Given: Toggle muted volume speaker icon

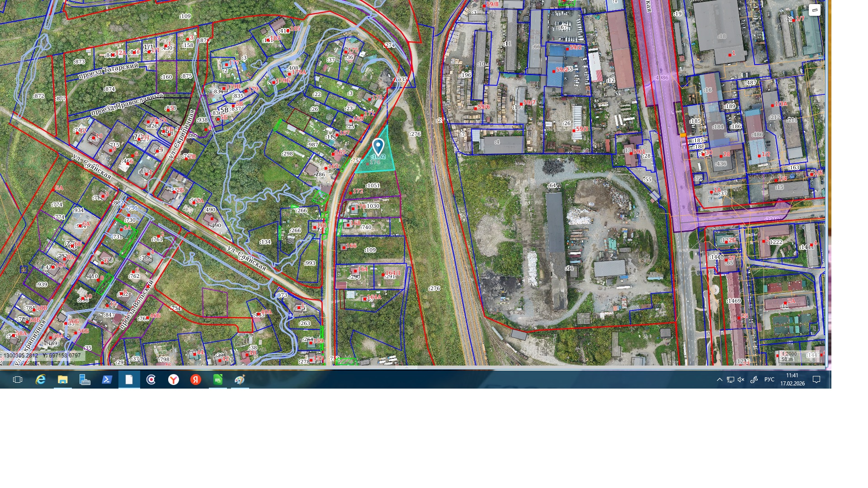Looking at the screenshot, I should pyautogui.click(x=741, y=380).
